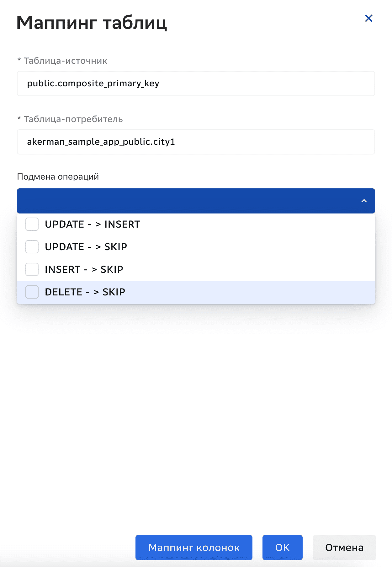Screen dimensions: 392x567
Task: Close the Маппинг таблиц dialog with X
Action: tap(368, 19)
